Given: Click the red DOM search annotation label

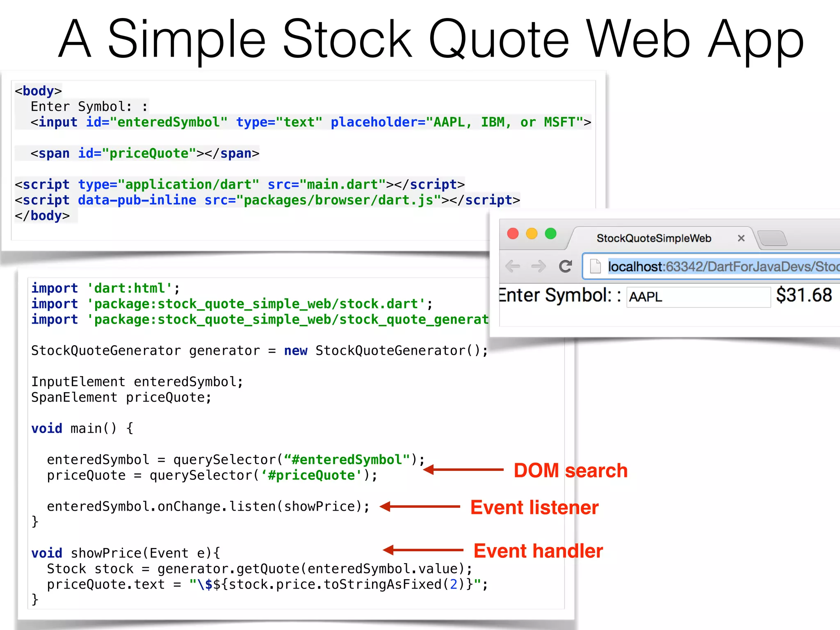Looking at the screenshot, I should click(571, 470).
